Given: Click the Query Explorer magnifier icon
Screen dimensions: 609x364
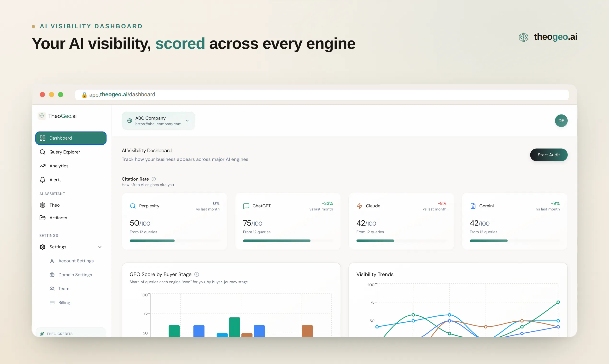Looking at the screenshot, I should point(42,152).
